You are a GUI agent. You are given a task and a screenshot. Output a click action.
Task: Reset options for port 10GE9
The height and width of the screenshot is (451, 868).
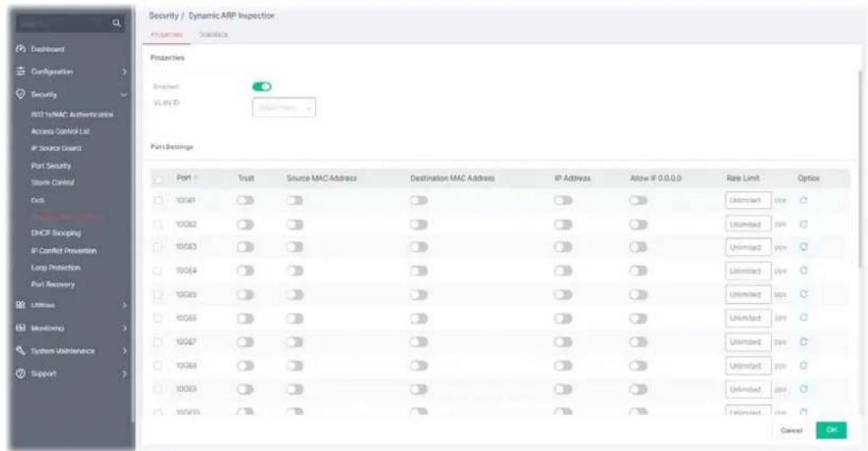pyautogui.click(x=804, y=390)
